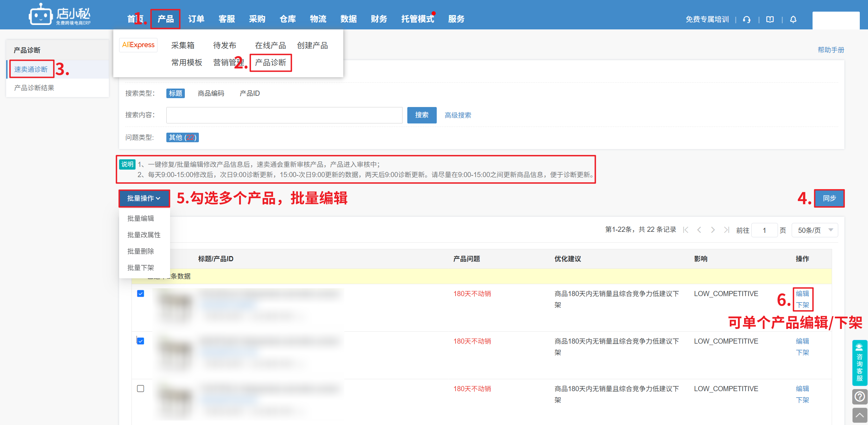The height and width of the screenshot is (425, 868).
Task: Check the third product row checkbox
Action: [x=140, y=389]
